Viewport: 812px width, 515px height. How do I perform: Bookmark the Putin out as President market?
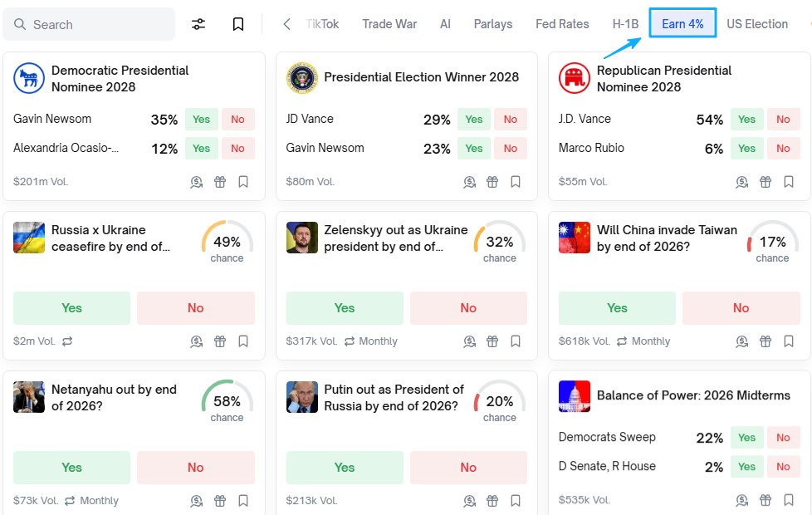coord(516,501)
